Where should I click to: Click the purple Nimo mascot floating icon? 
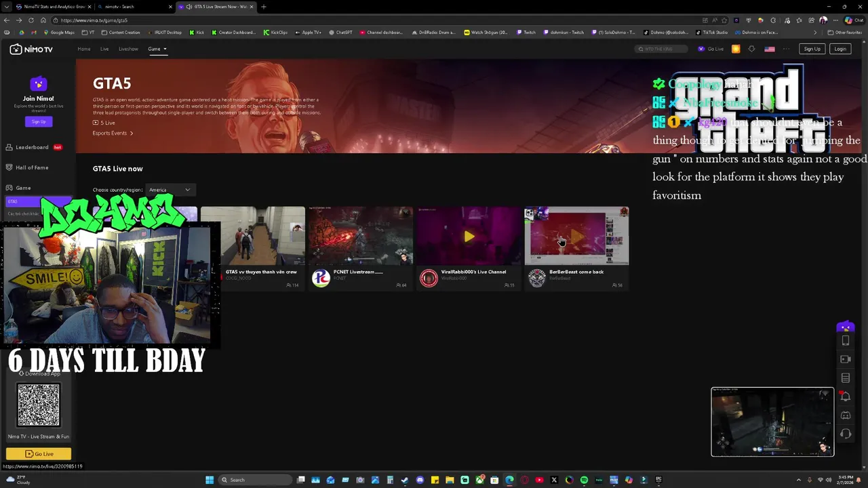(x=845, y=327)
